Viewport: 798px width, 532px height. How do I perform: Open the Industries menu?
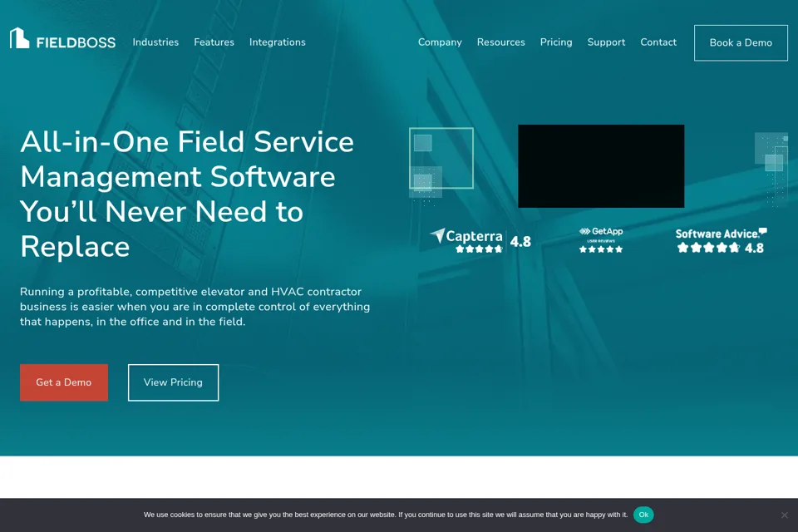click(x=155, y=42)
